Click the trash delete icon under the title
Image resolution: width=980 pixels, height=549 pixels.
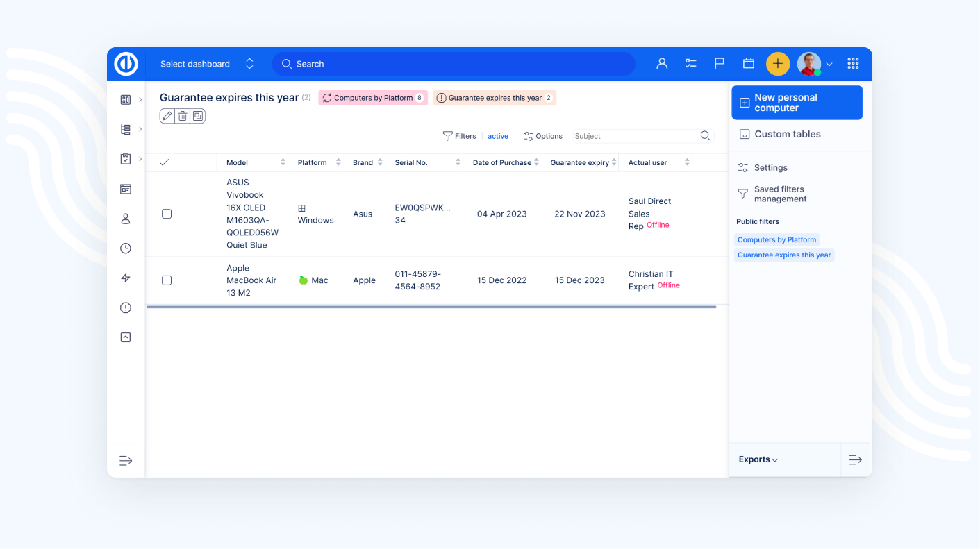[x=182, y=117]
